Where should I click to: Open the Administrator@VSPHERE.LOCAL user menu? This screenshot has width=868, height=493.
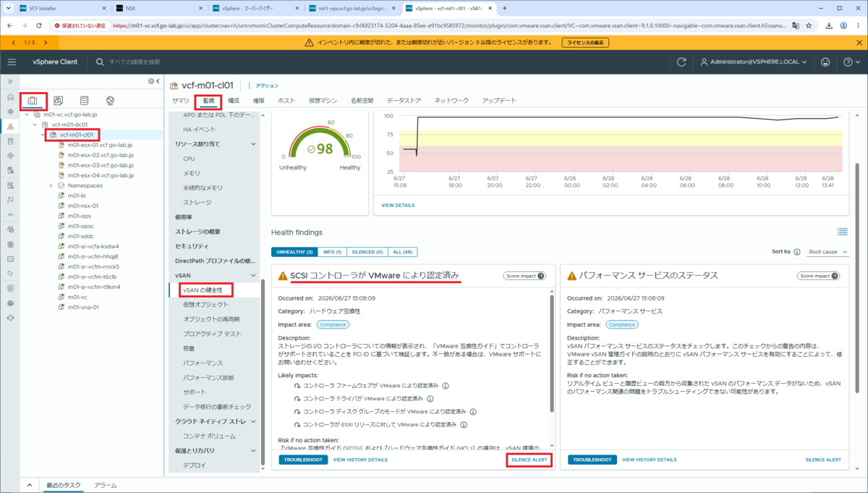754,62
